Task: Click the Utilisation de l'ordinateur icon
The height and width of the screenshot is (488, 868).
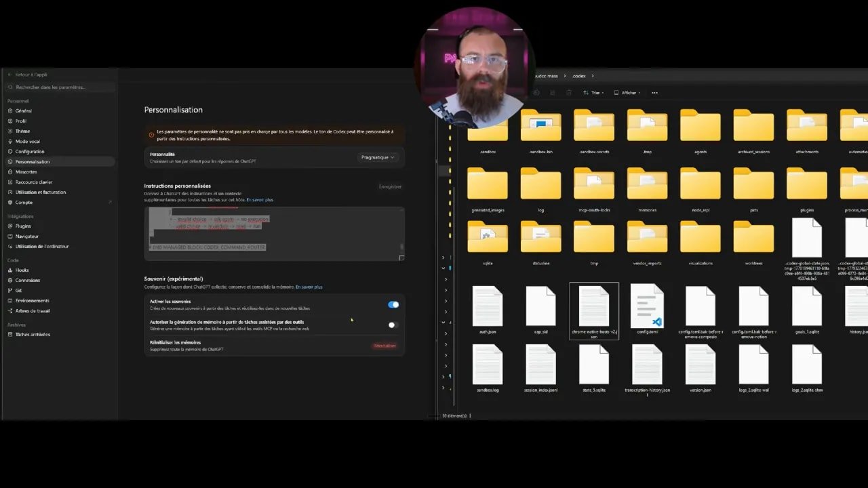Action: [x=10, y=246]
